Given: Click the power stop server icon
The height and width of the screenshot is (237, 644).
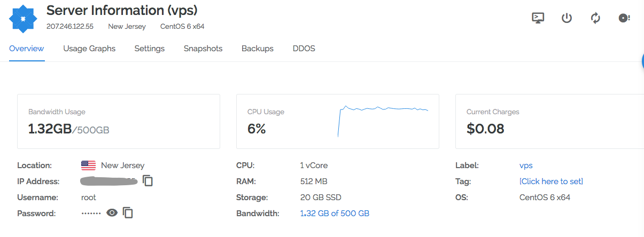Looking at the screenshot, I should [x=567, y=18].
